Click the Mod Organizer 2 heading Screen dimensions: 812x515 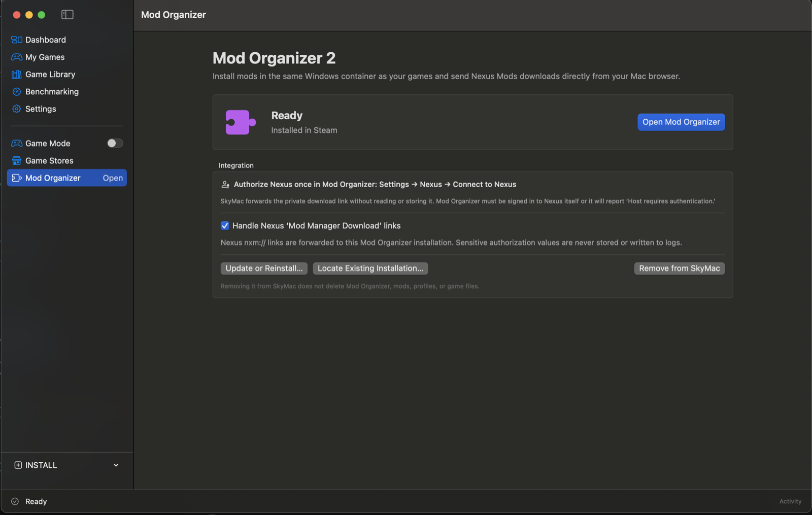[x=274, y=58]
